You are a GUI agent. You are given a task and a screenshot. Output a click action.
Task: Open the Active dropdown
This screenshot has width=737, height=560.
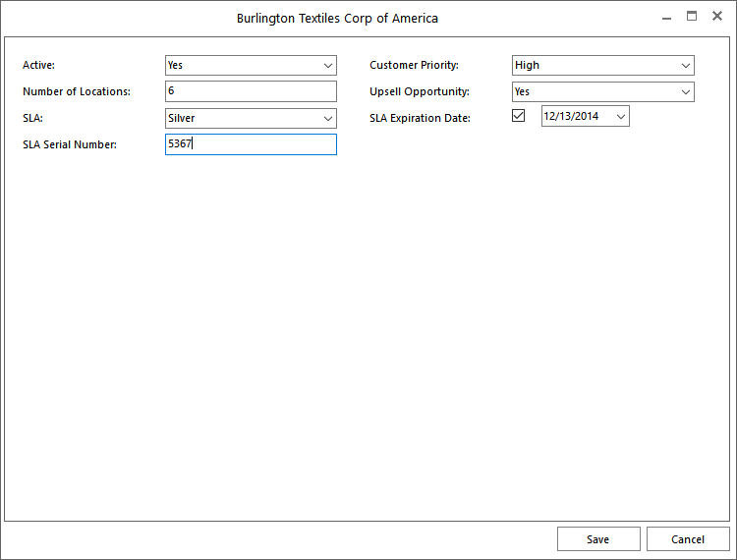(251, 66)
